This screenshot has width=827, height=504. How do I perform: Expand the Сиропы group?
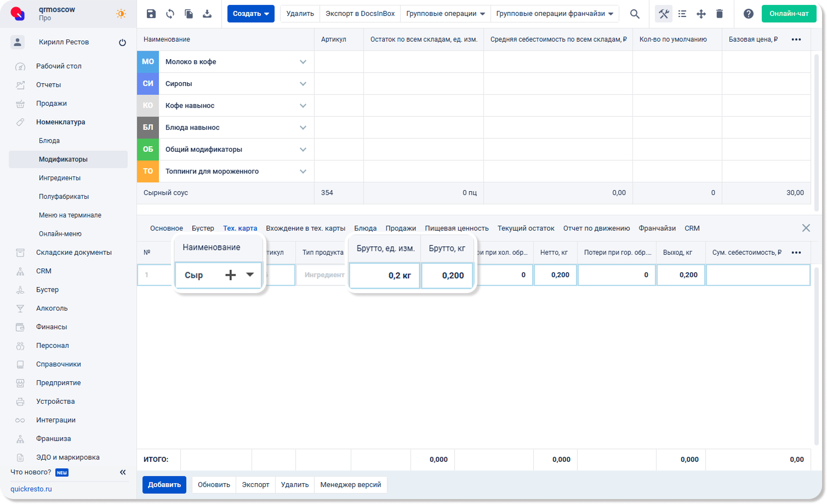[303, 84]
